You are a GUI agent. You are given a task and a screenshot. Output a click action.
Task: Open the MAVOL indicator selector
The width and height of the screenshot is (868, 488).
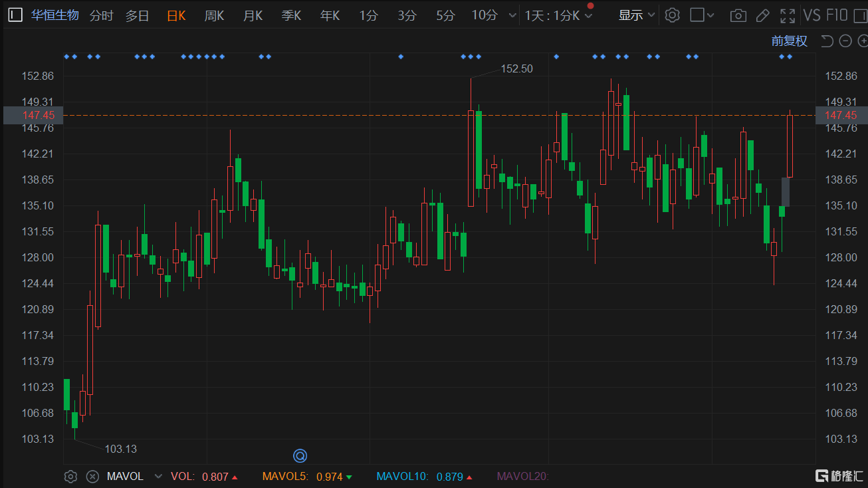coord(134,476)
